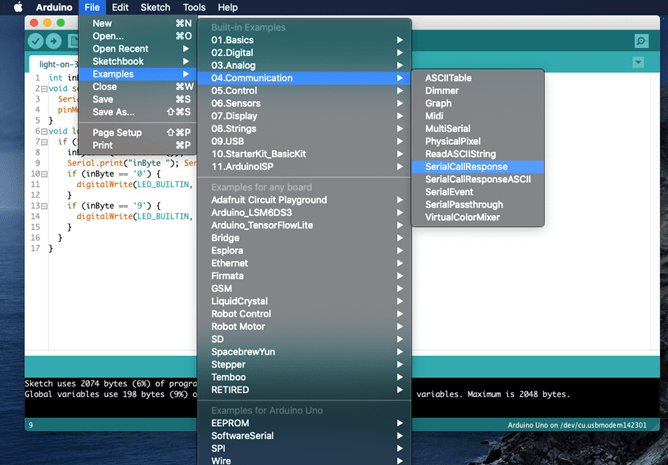Expand RETIRED examples
The width and height of the screenshot is (668, 465).
click(304, 390)
